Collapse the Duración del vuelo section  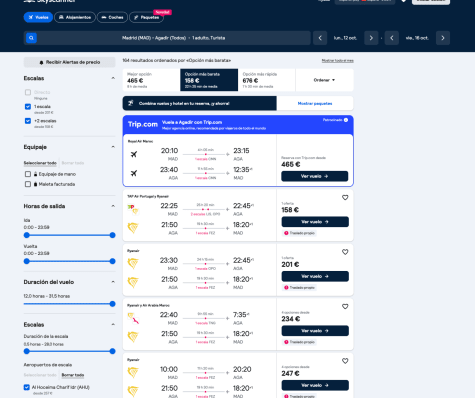point(113,282)
